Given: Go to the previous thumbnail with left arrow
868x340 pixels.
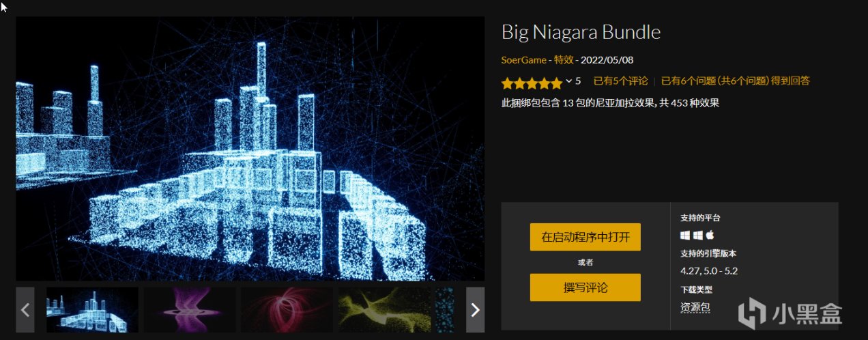Looking at the screenshot, I should pyautogui.click(x=25, y=309).
